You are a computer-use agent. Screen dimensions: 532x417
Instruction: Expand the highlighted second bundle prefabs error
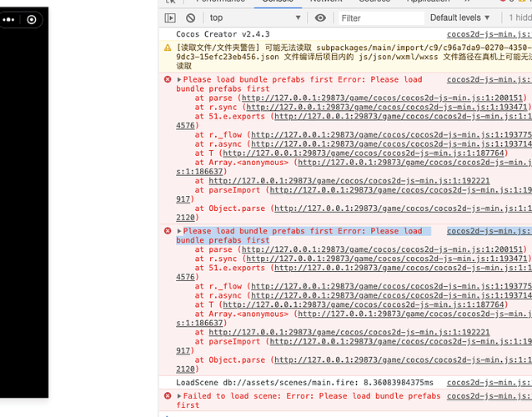(179, 231)
